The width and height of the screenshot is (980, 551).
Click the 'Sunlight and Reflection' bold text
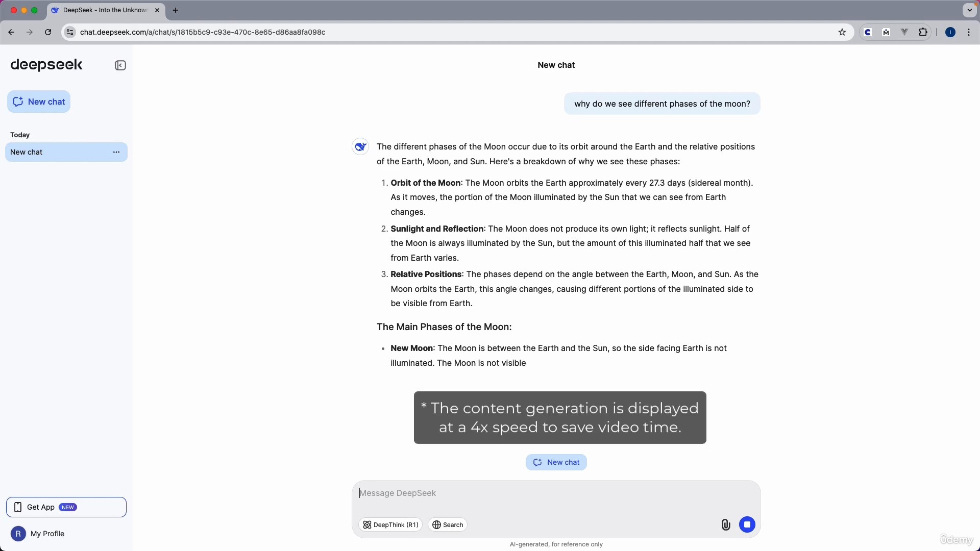(x=437, y=229)
